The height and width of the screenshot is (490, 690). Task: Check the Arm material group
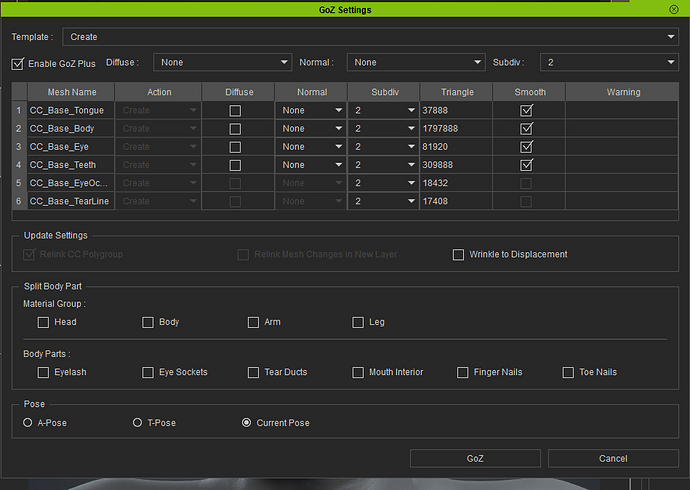click(x=253, y=322)
